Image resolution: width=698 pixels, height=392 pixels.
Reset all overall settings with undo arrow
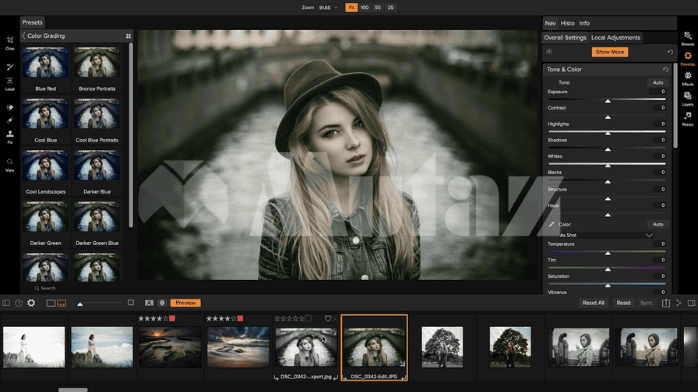[x=670, y=52]
